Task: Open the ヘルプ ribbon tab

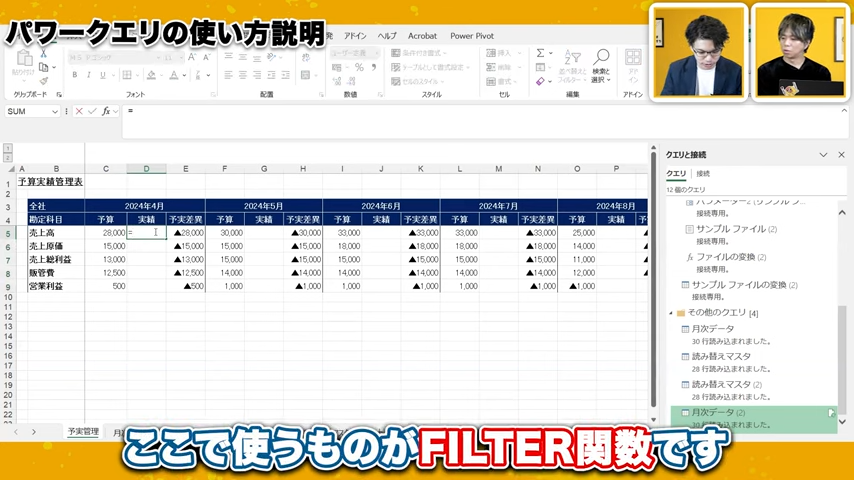Action: 387,36
